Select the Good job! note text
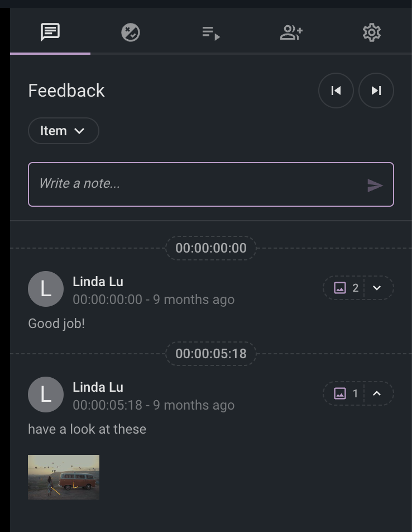This screenshot has width=412, height=532. (x=56, y=324)
